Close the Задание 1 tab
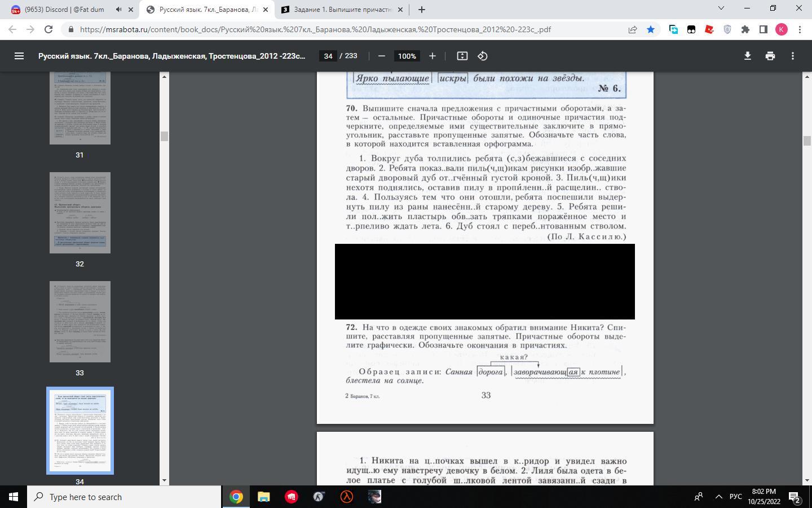This screenshot has width=812, height=508. (x=400, y=10)
